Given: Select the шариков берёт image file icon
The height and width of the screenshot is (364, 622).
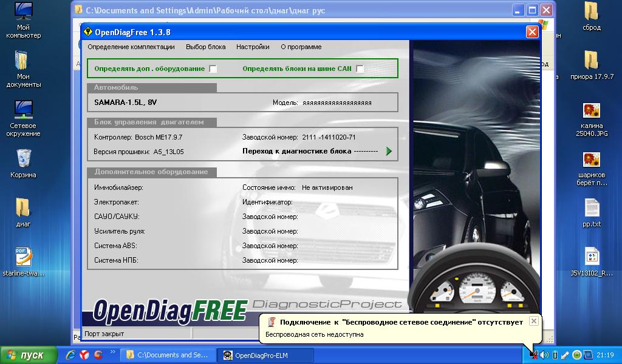Looking at the screenshot, I should [x=592, y=167].
